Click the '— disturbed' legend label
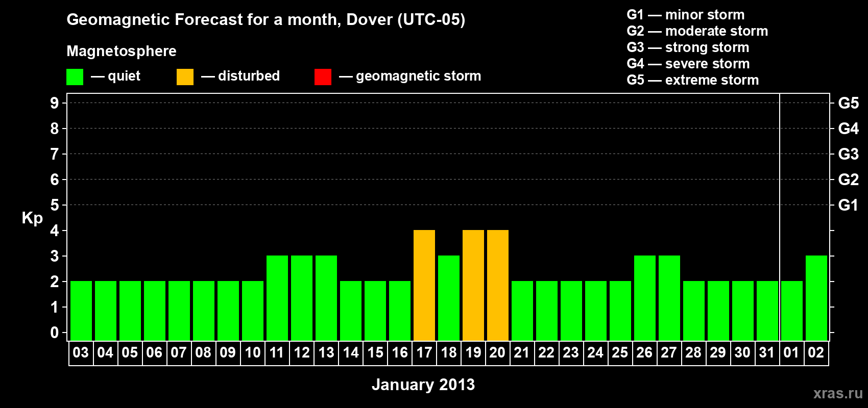 (240, 76)
